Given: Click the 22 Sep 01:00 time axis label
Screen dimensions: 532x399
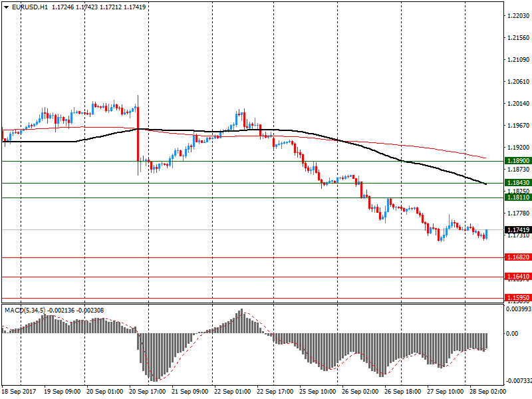Looking at the screenshot, I should pos(232,391).
